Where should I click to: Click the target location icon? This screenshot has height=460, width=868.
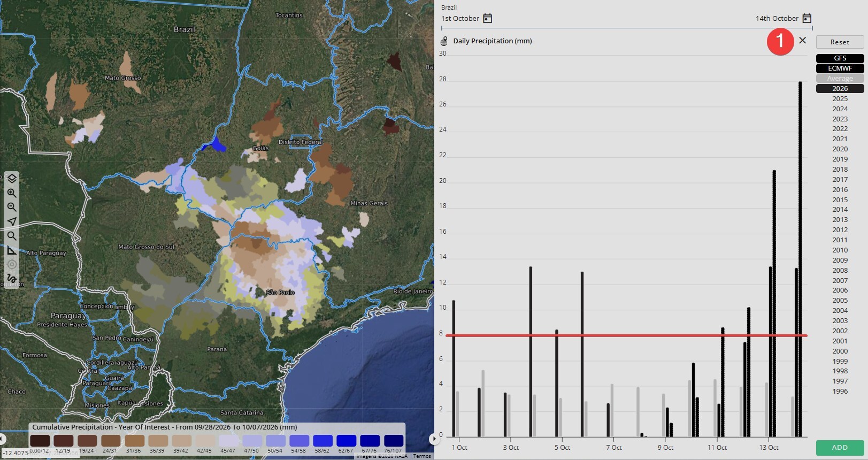(x=12, y=264)
